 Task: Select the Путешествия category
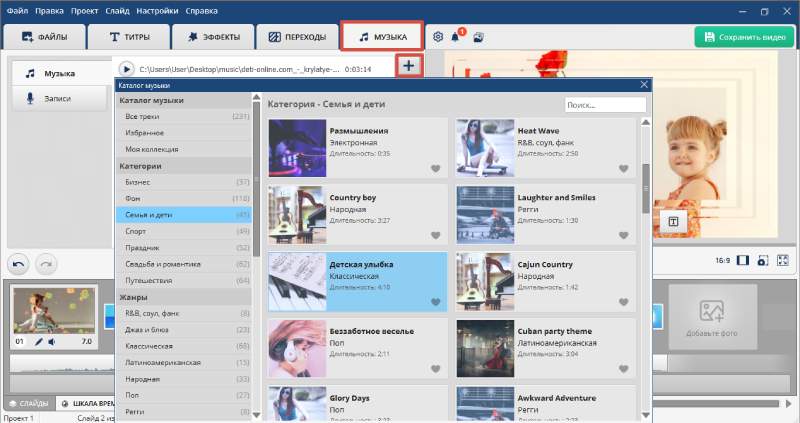point(184,280)
